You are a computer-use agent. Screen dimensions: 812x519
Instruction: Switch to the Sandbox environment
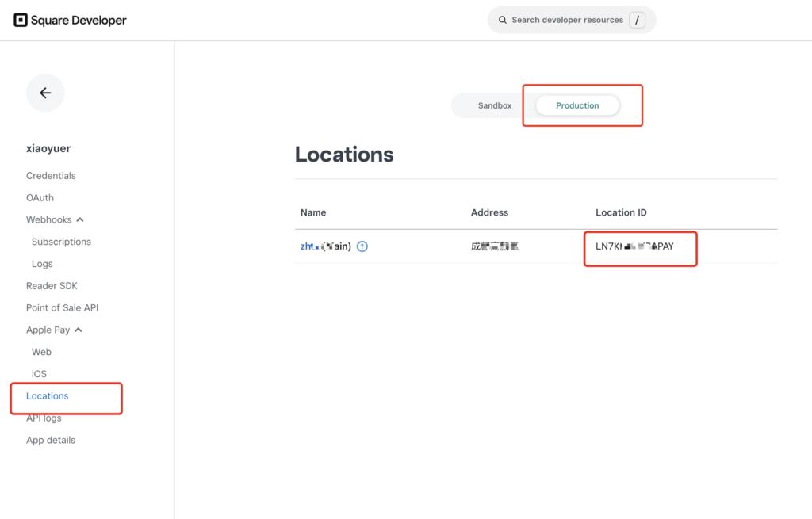495,105
